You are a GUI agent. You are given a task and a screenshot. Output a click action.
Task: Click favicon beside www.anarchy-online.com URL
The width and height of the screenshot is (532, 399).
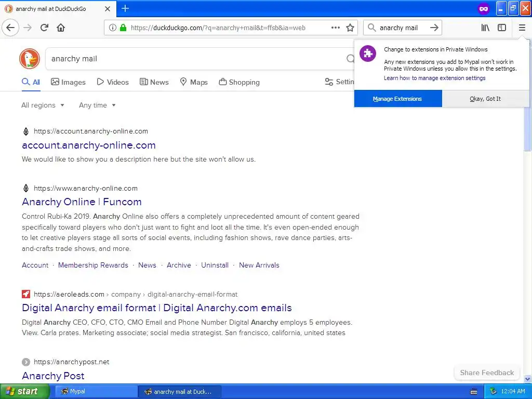pos(26,188)
